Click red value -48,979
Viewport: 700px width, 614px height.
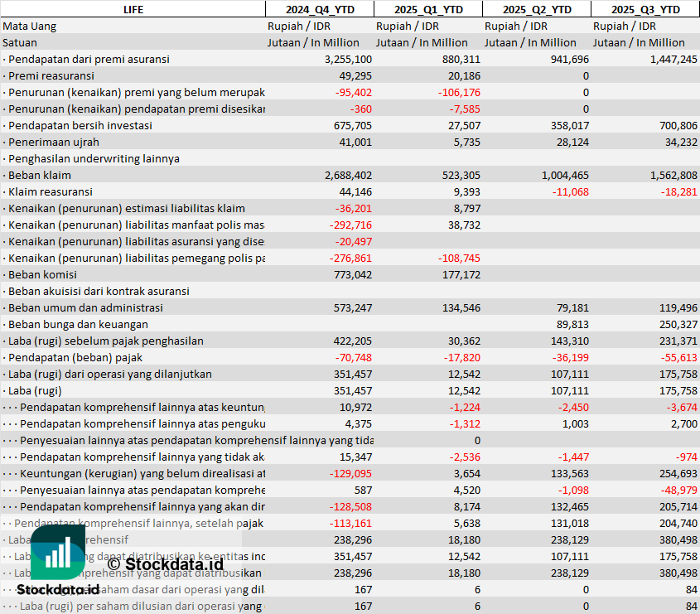click(x=679, y=490)
